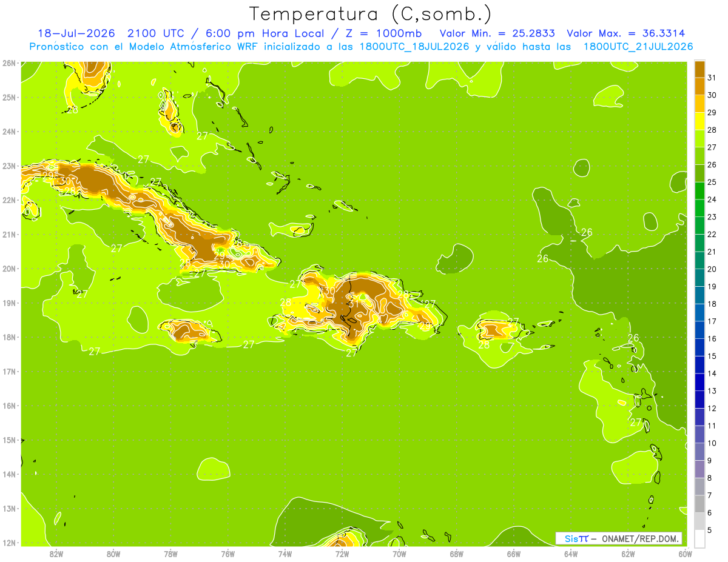Click the '18-Jul-2026' date text
Screen dimensions: 728x562
76,33
